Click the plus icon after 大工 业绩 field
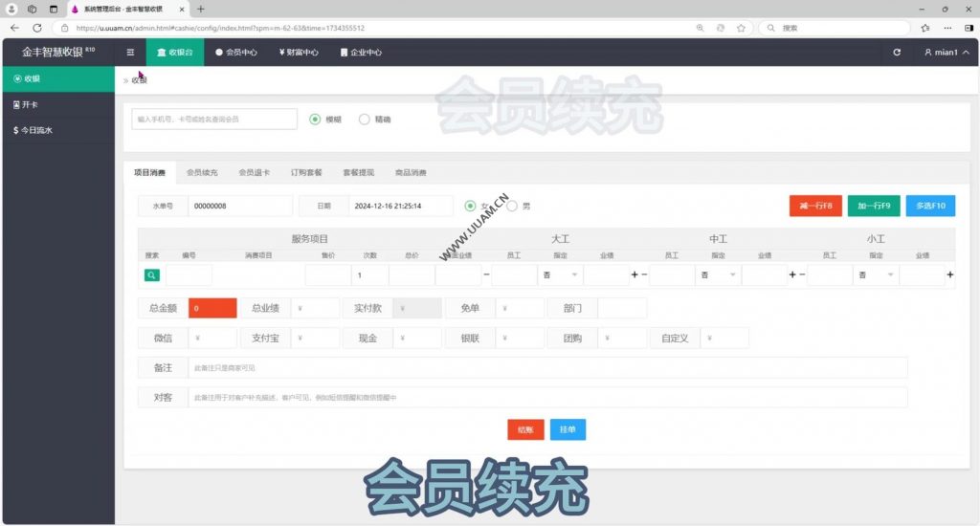 pyautogui.click(x=635, y=275)
